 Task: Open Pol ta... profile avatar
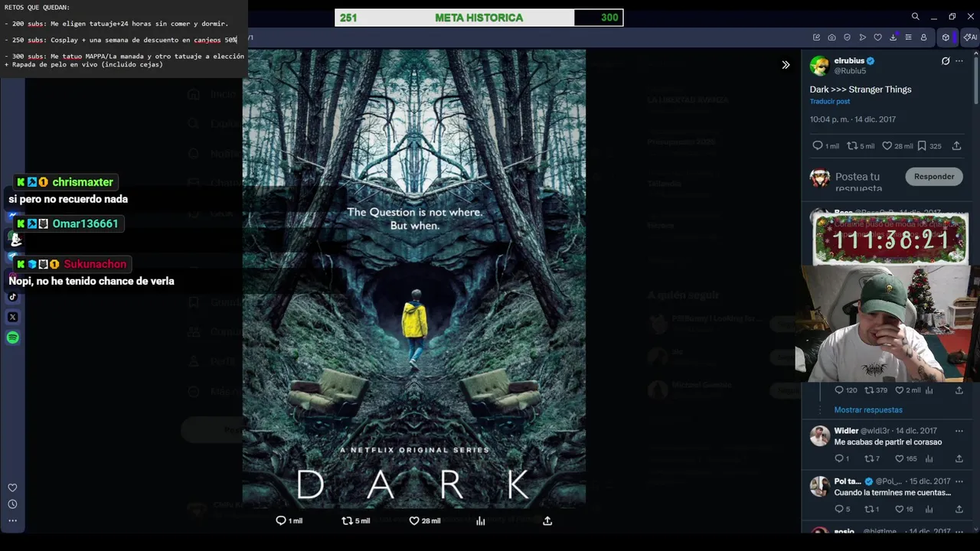click(819, 487)
